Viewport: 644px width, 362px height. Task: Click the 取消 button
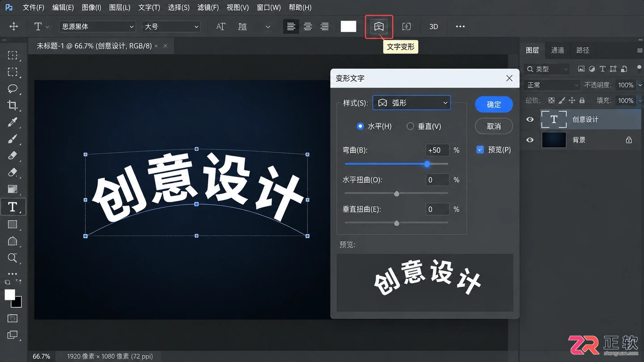494,126
